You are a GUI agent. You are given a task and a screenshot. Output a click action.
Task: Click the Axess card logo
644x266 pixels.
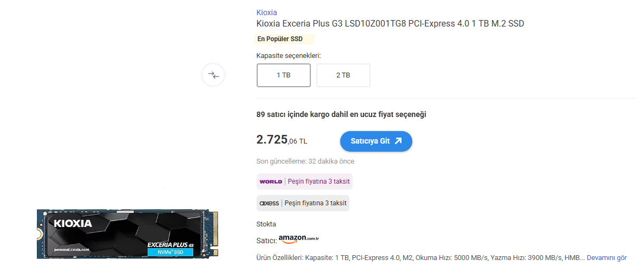click(x=270, y=203)
